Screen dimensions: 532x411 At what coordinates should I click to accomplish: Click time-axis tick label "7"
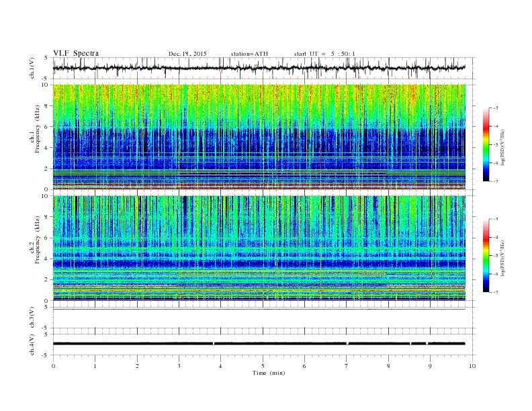[x=347, y=366]
